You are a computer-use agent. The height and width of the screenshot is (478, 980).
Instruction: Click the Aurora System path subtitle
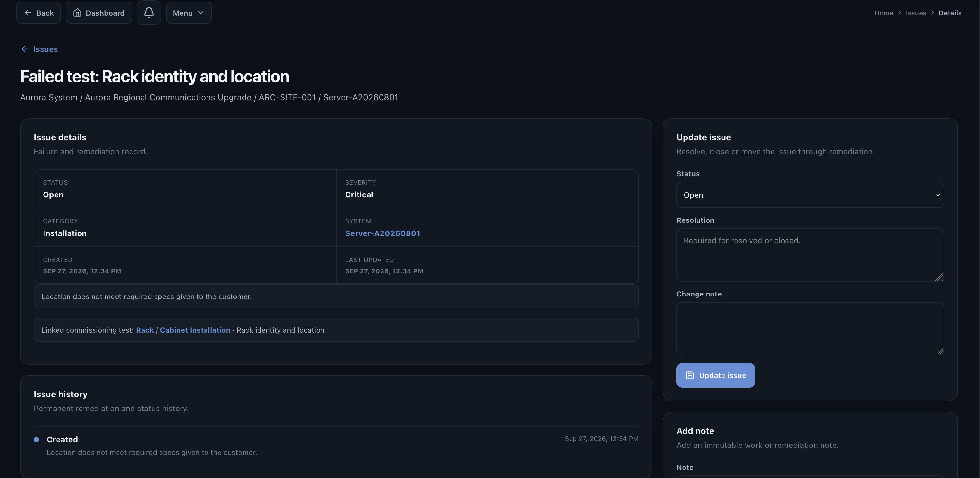click(209, 97)
